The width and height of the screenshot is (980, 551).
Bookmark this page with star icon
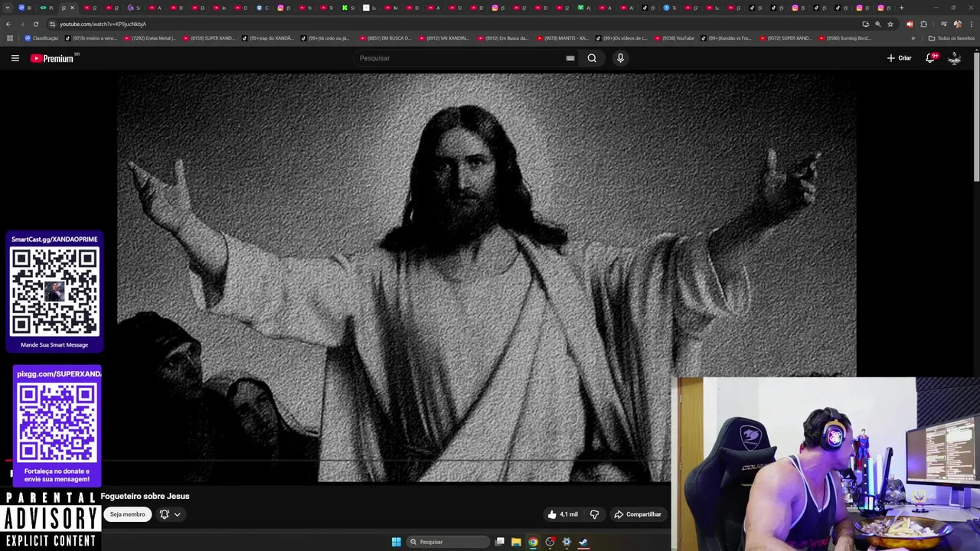(890, 24)
